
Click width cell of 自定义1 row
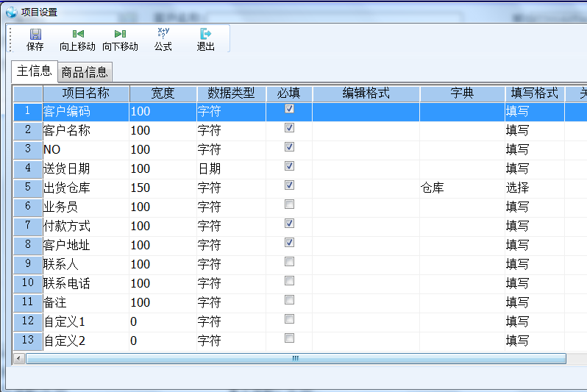tap(163, 322)
